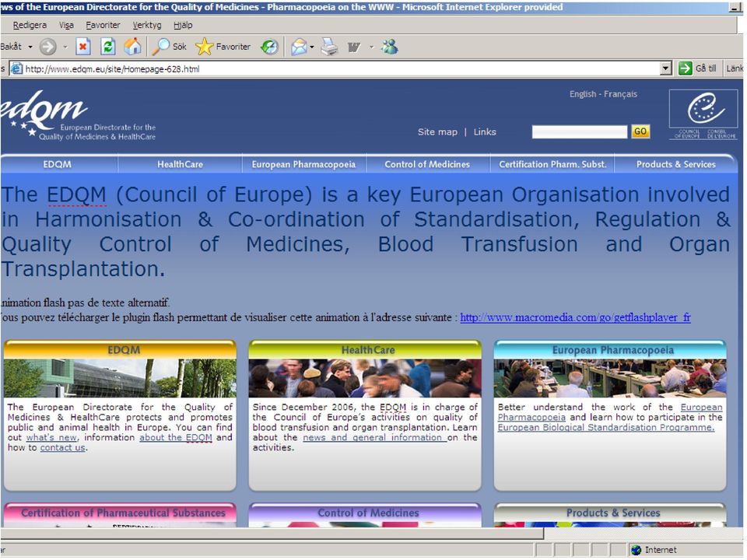Go to the Home page icon
Screen dimensions: 747x560
click(133, 47)
